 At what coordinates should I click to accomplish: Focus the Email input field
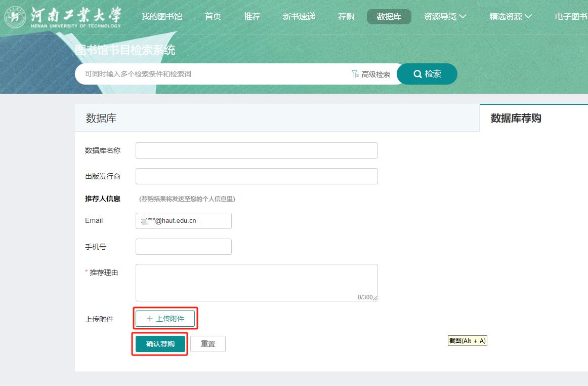pyautogui.click(x=183, y=221)
